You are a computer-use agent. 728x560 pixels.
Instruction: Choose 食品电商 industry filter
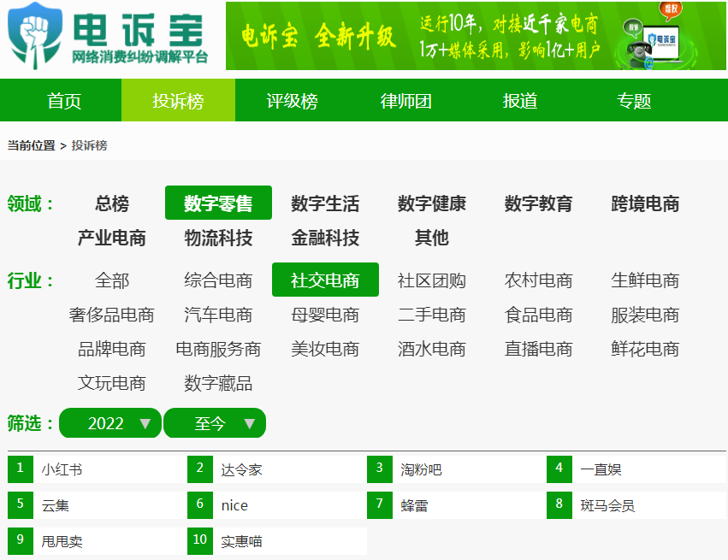539,315
